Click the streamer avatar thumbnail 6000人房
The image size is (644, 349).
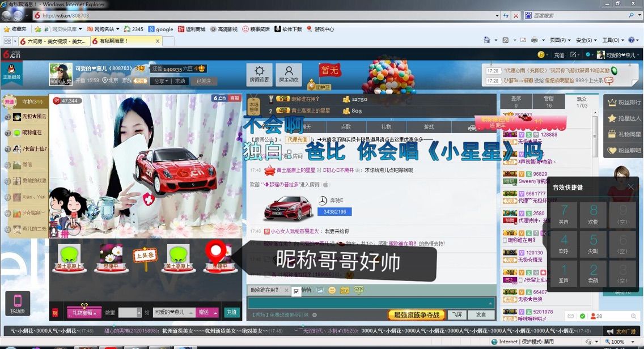pyautogui.click(x=61, y=74)
